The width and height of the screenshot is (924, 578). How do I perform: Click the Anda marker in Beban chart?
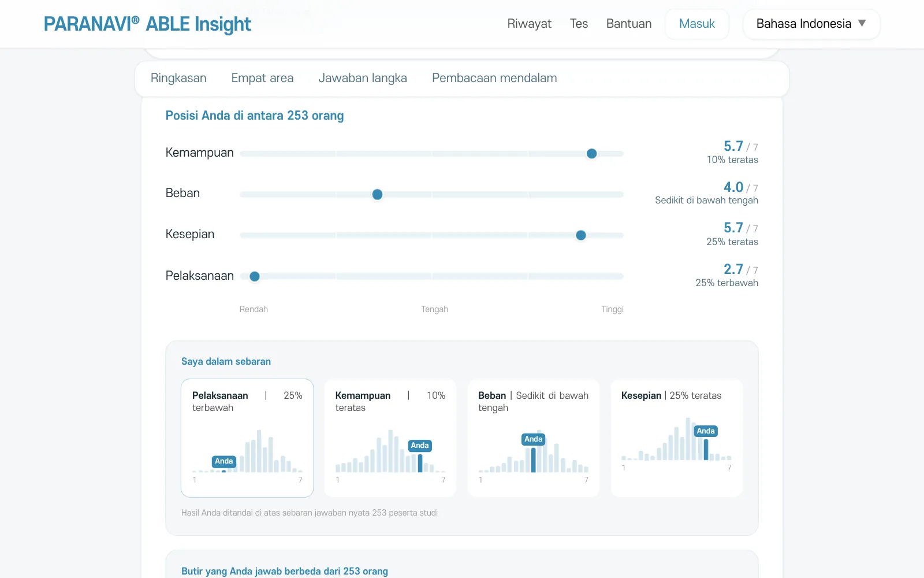click(x=534, y=439)
